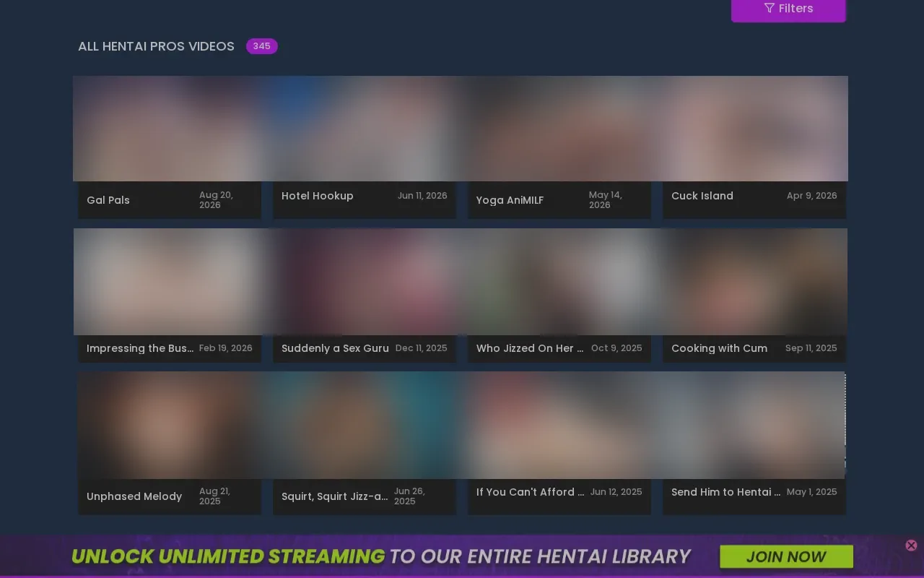Click the Apr 9, 2026 date
The image size is (924, 578).
click(812, 196)
